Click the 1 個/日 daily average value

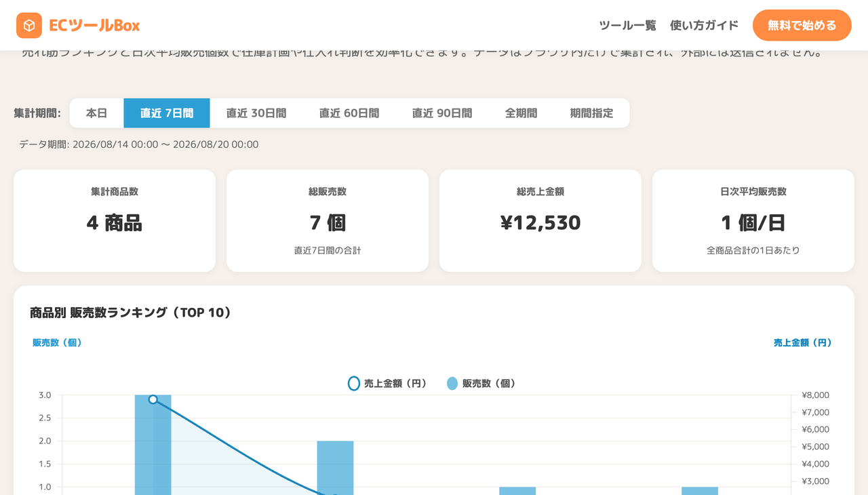tap(753, 223)
